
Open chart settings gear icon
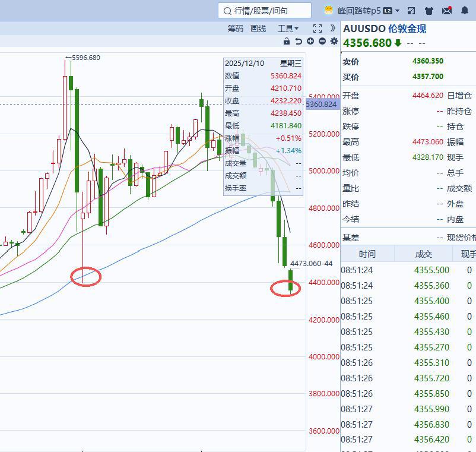click(x=334, y=41)
